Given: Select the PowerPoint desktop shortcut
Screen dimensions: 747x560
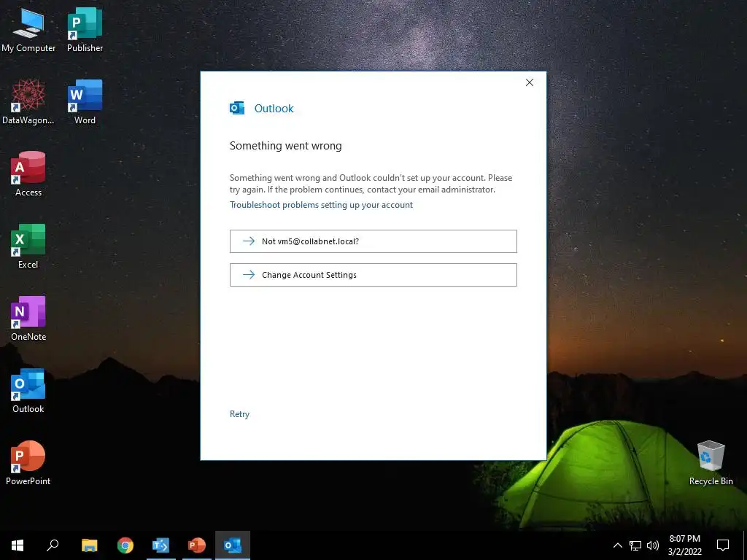Looking at the screenshot, I should 28,463.
